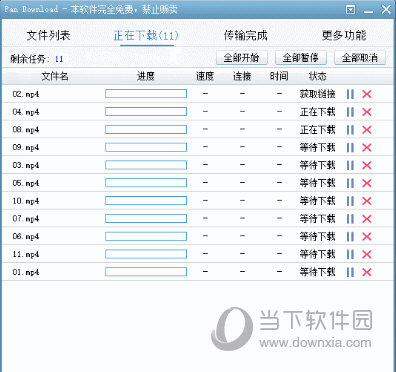This screenshot has width=396, height=372.
Task: Click the progress bar for 10.mp4
Action: [x=146, y=201]
